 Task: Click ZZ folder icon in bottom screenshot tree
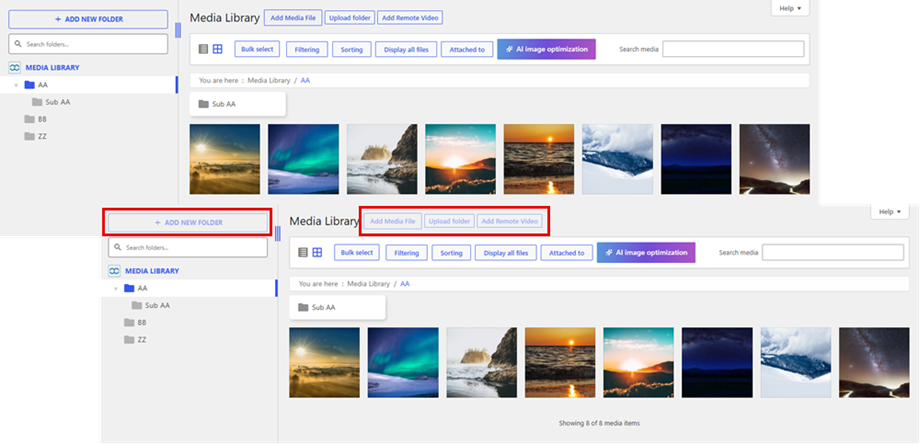129,340
